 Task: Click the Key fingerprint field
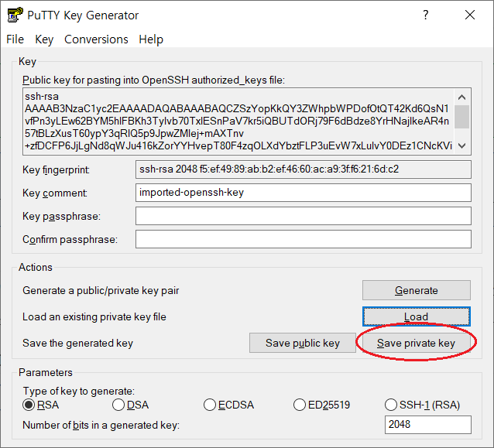coord(304,169)
